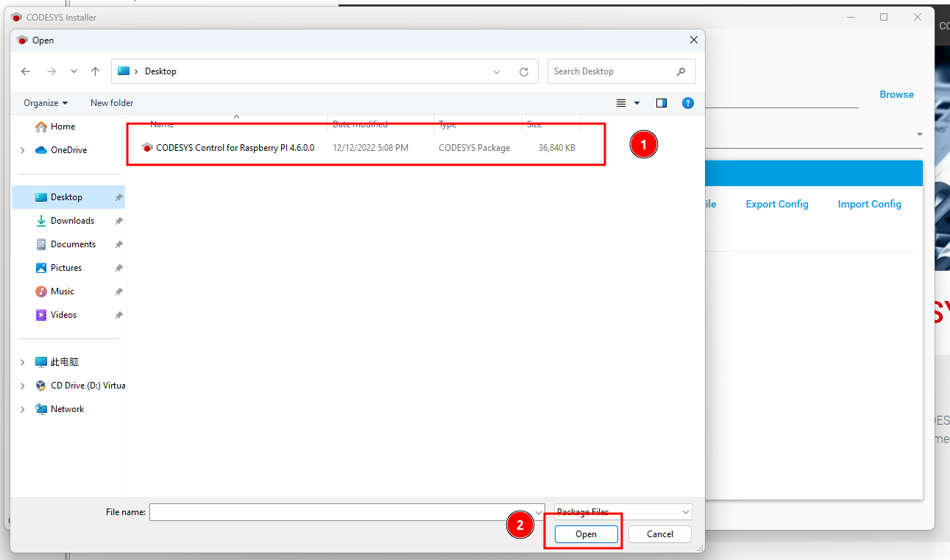Click Import Config in CODESYS Installer
This screenshot has width=950, height=560.
(x=869, y=204)
